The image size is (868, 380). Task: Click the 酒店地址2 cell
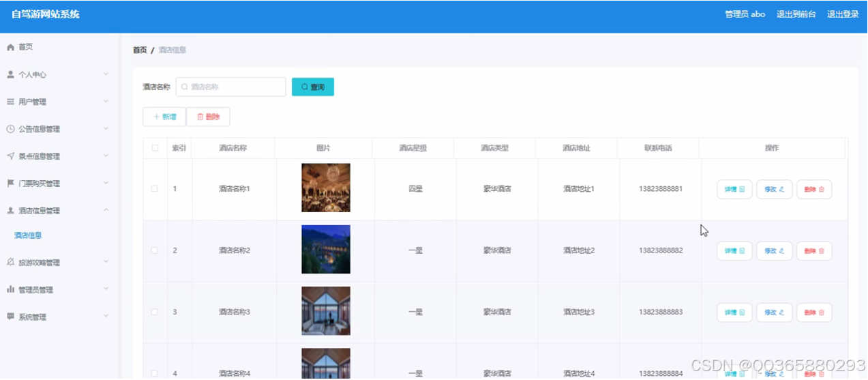tap(579, 250)
